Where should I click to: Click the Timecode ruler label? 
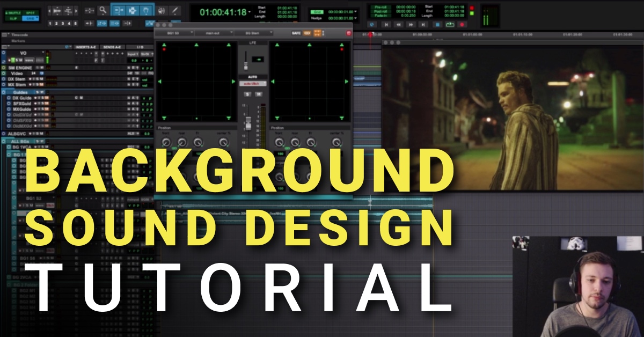tap(20, 35)
